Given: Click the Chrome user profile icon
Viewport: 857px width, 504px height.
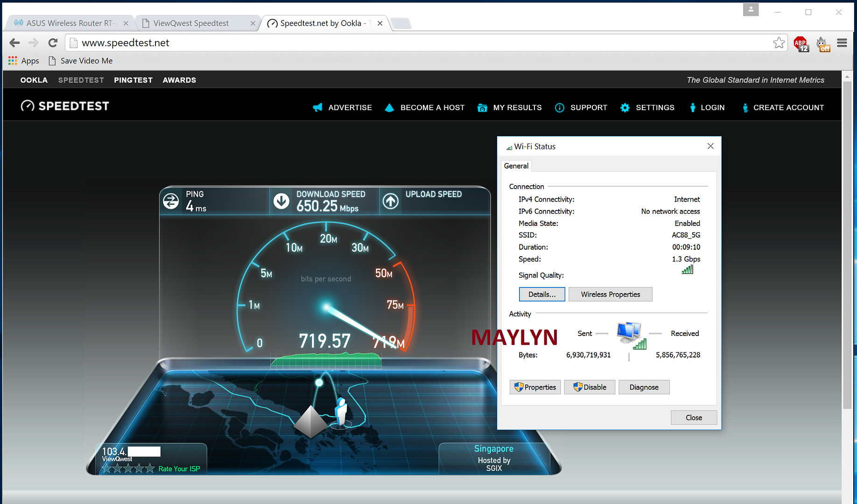Looking at the screenshot, I should click(x=751, y=10).
